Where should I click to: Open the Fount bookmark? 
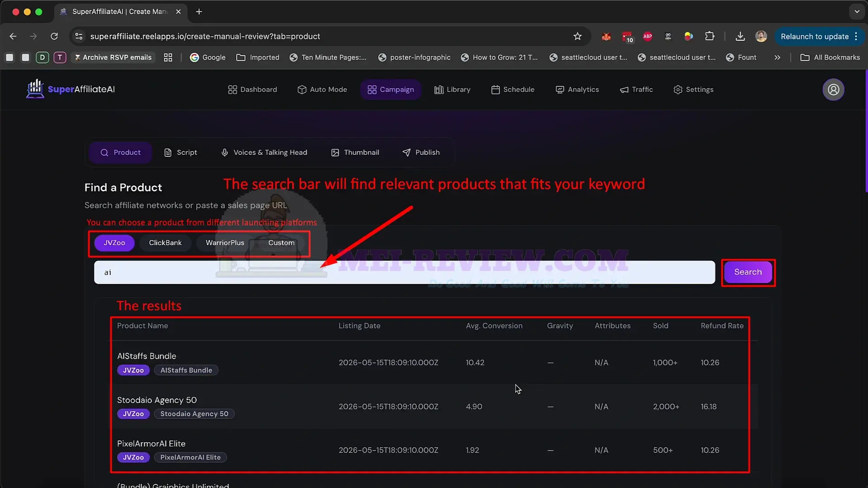click(741, 57)
